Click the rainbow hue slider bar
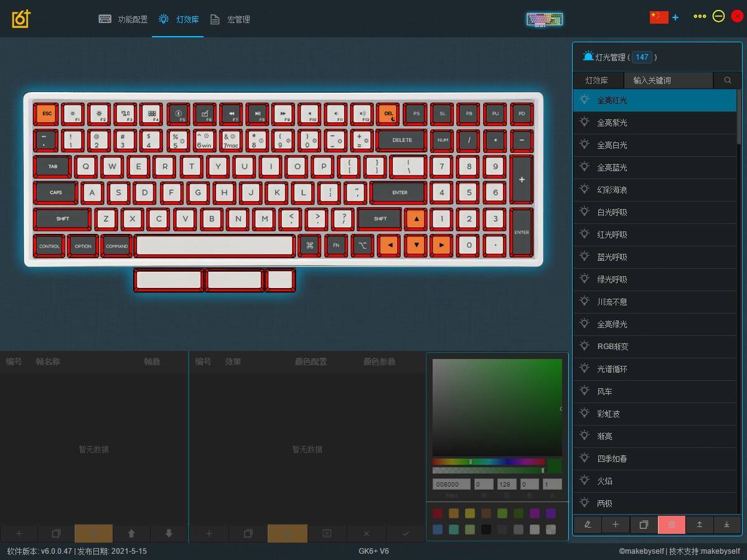The width and height of the screenshot is (747, 560). 488,462
